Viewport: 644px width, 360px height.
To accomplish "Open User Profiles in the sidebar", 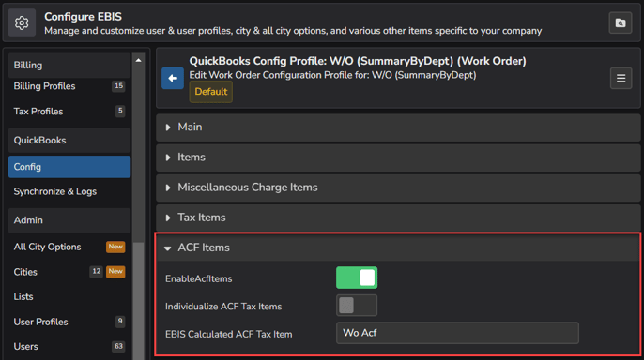I will (x=69, y=322).
